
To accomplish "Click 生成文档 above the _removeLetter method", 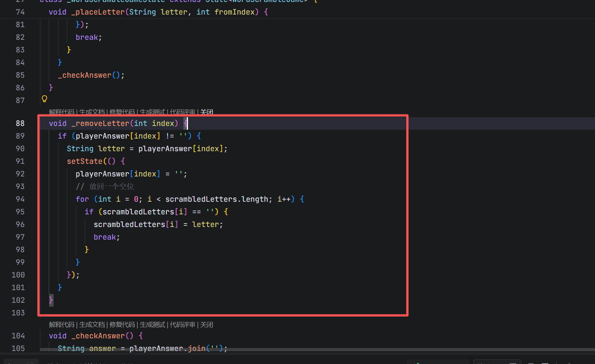I will click(92, 112).
